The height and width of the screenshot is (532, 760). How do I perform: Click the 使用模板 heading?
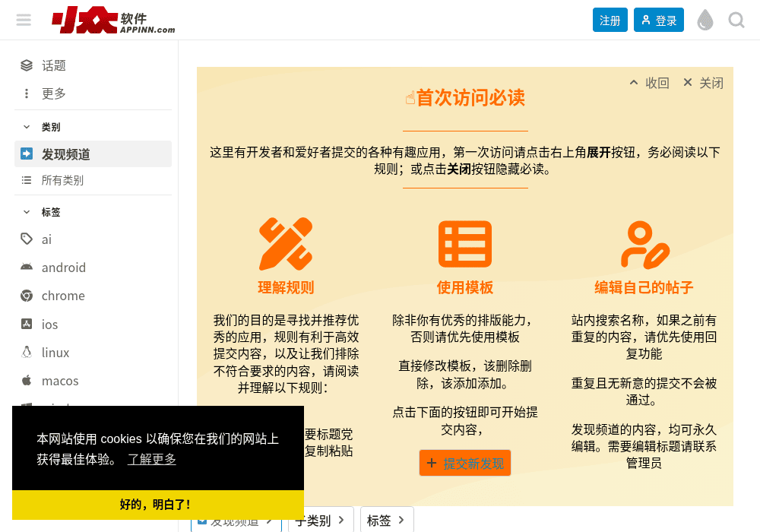(x=465, y=287)
